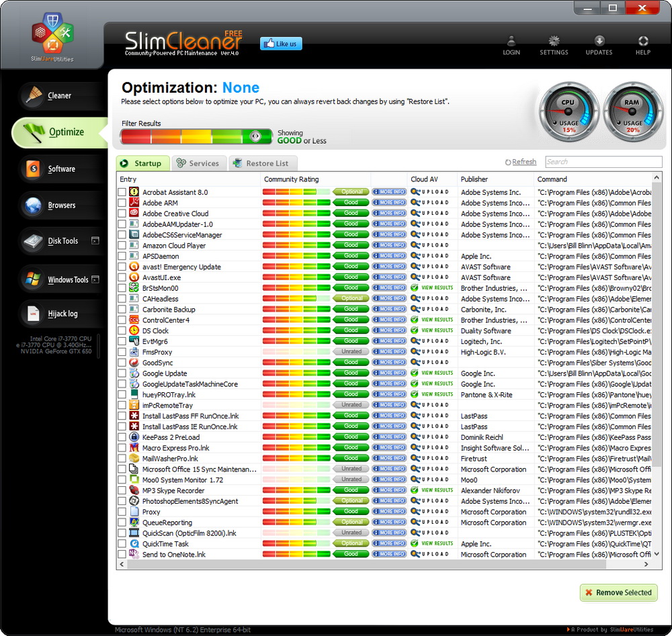Click View Results for DS Clock
The image size is (672, 636).
tap(431, 330)
